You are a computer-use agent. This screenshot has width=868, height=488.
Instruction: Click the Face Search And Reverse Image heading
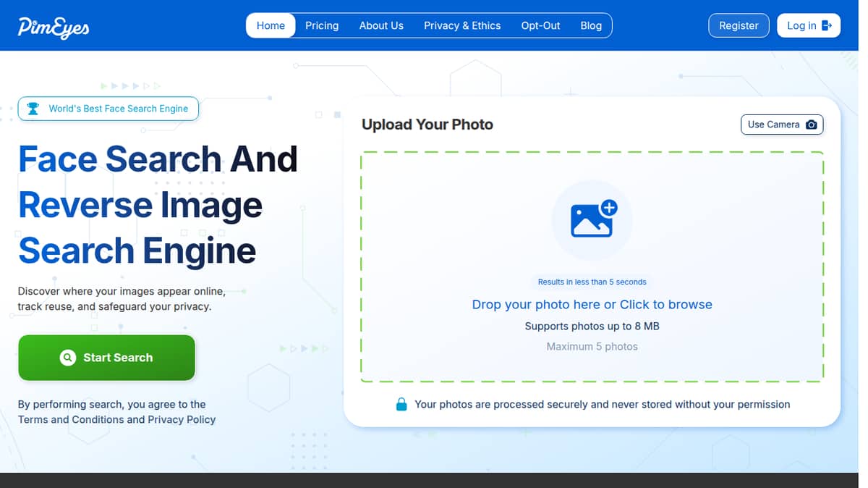[158, 205]
